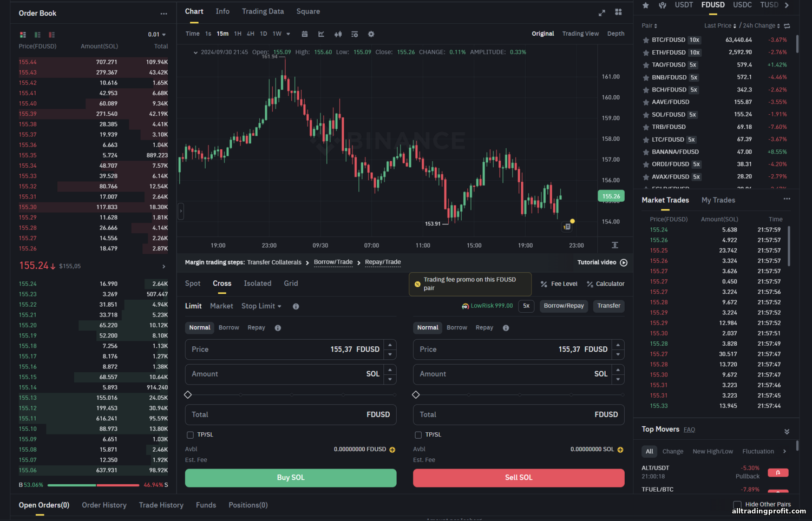812x521 pixels.
Task: Open order book 0.01 precision dropdown
Action: pos(157,35)
